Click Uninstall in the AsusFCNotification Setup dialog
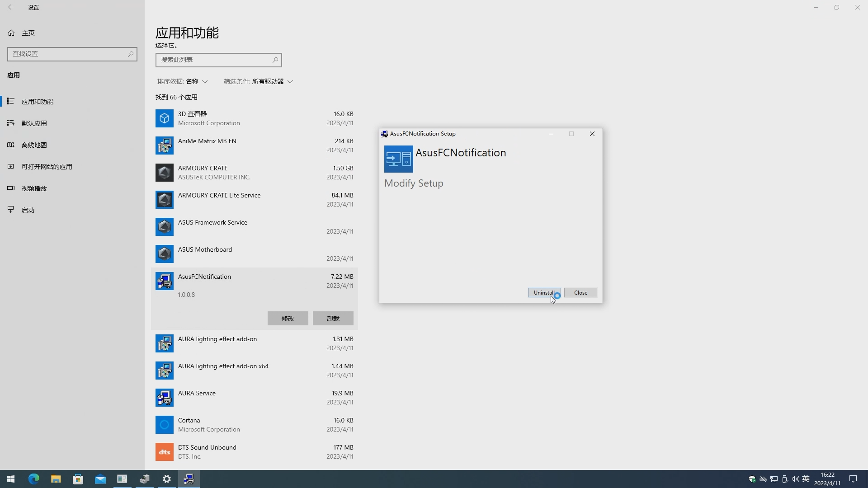The width and height of the screenshot is (868, 488). (544, 292)
